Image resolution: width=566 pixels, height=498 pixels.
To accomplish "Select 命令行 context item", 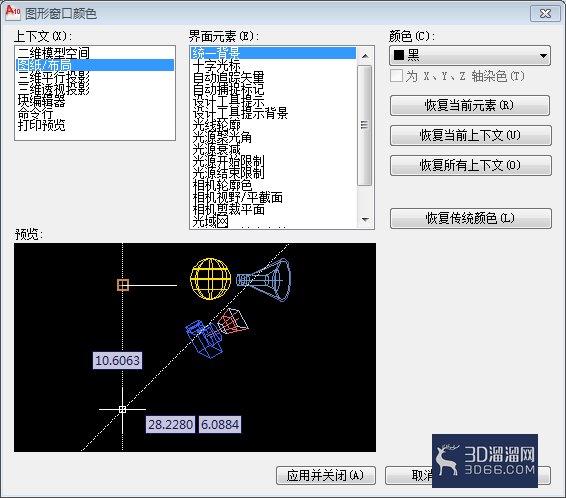I will (x=95, y=113).
